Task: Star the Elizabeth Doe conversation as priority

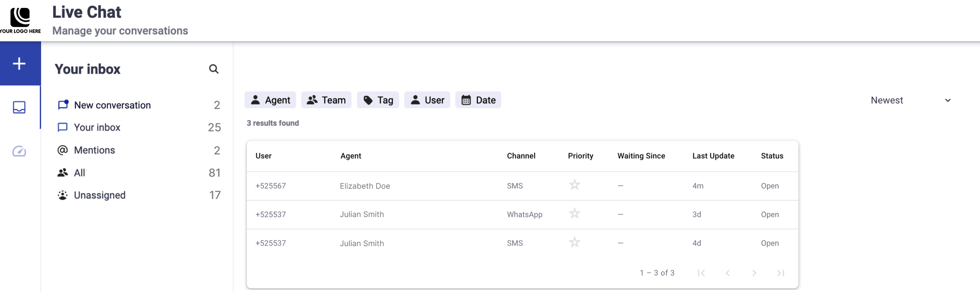Action: click(x=574, y=185)
